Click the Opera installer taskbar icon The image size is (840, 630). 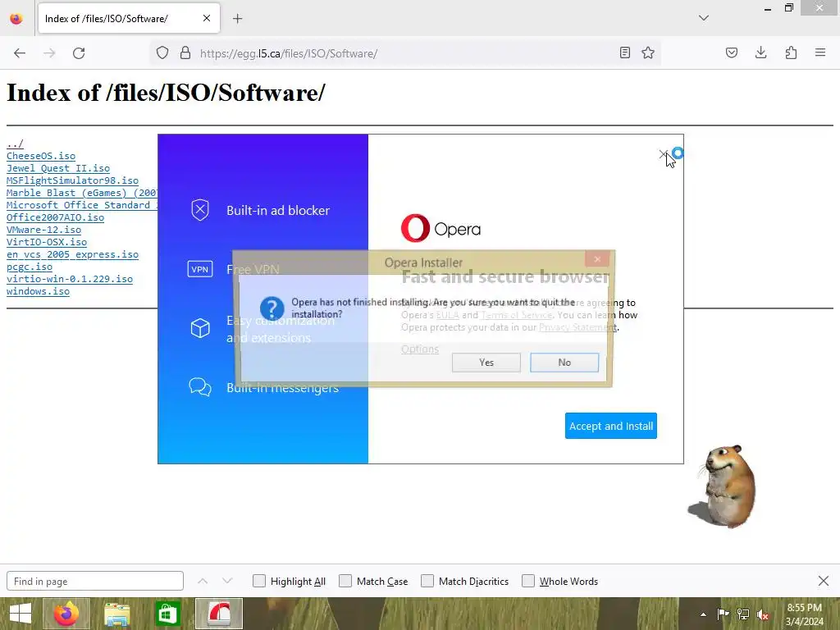click(x=219, y=614)
